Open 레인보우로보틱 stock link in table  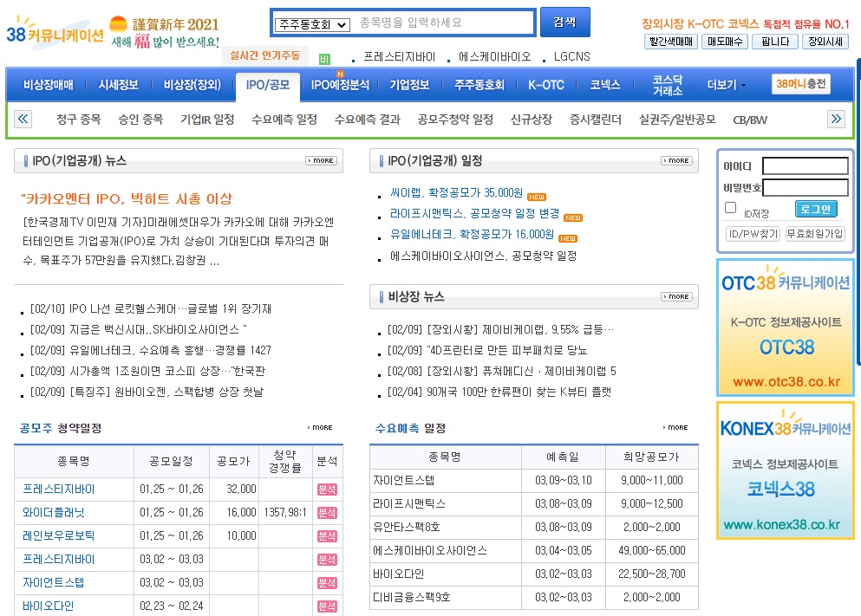click(58, 536)
